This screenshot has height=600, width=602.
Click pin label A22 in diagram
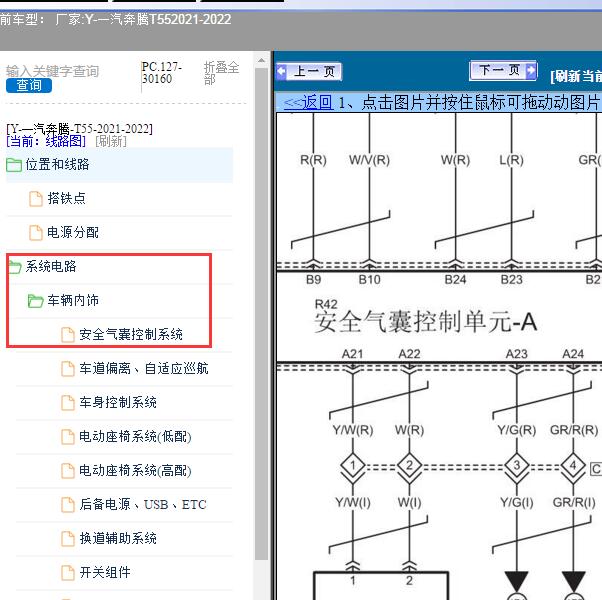pyautogui.click(x=409, y=354)
